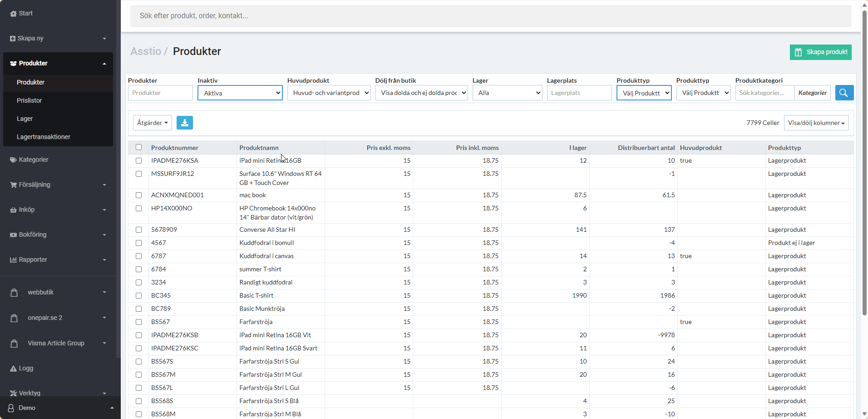Expand the Lager dropdown showing Alla

pos(507,93)
